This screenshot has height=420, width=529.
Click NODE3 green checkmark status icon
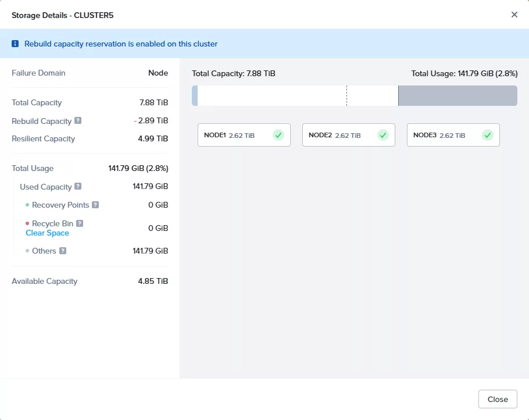click(487, 135)
